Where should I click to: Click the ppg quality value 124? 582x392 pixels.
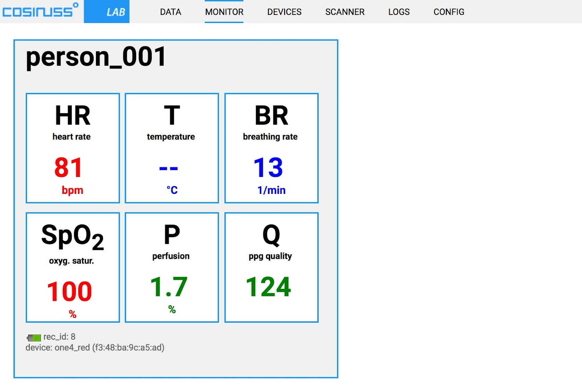click(268, 287)
